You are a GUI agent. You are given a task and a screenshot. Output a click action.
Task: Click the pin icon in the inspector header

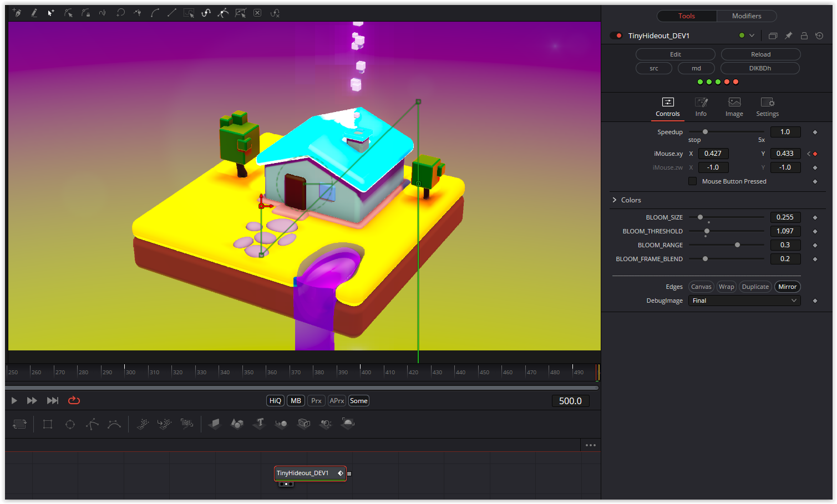[788, 35]
